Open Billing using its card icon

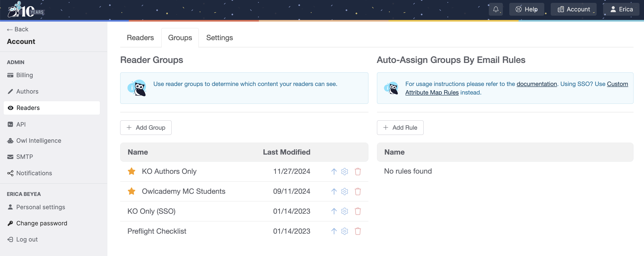coord(10,75)
